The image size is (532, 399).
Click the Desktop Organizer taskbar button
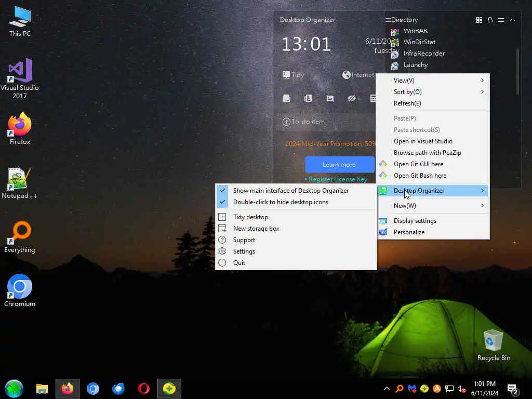pyautogui.click(x=169, y=389)
